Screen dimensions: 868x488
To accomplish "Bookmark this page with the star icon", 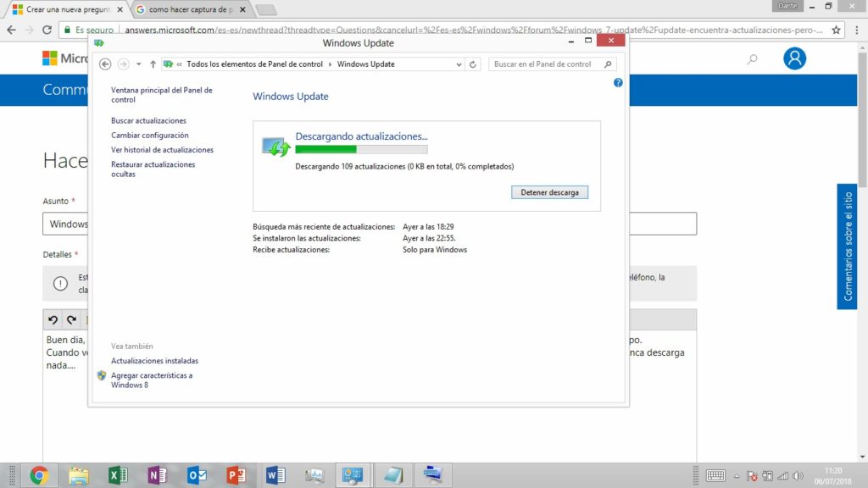I will [836, 30].
